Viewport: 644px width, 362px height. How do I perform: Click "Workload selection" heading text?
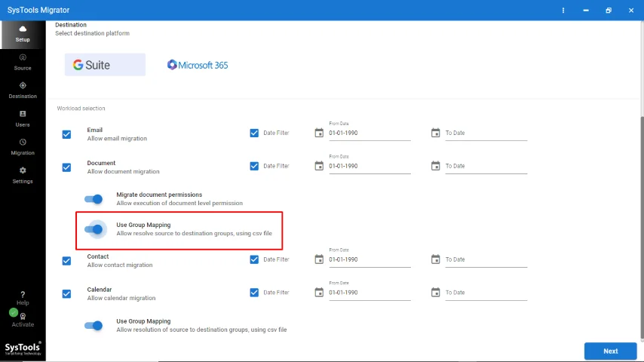pyautogui.click(x=81, y=109)
